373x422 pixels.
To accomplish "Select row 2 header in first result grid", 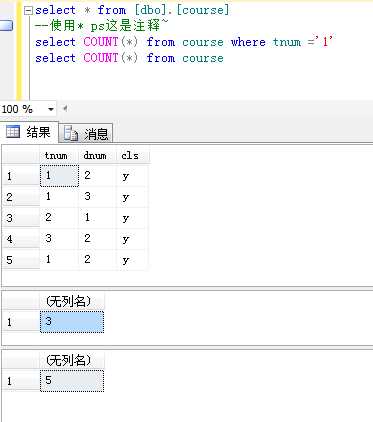I will tap(21, 197).
